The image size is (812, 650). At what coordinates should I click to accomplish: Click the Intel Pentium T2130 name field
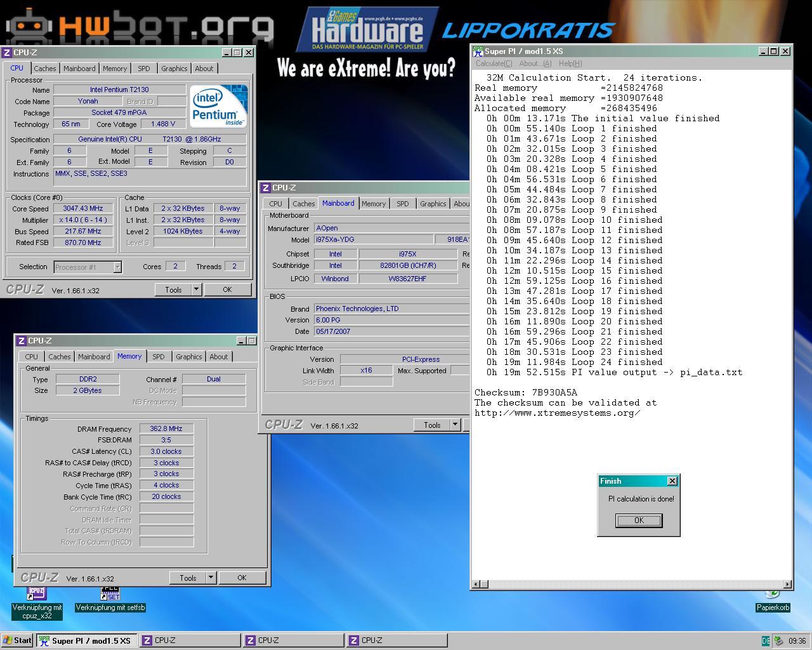(x=119, y=90)
